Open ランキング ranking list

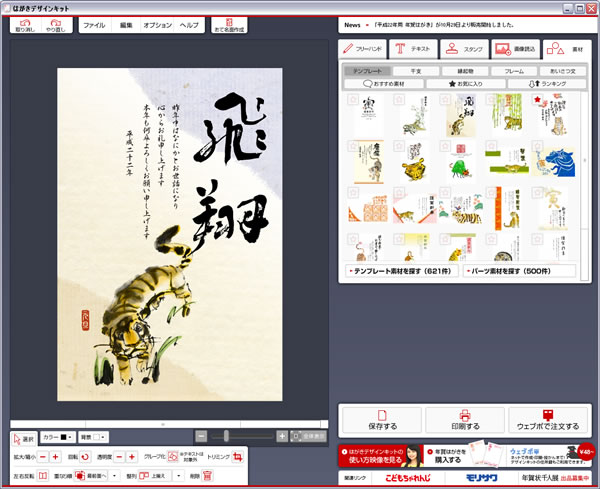547,83
